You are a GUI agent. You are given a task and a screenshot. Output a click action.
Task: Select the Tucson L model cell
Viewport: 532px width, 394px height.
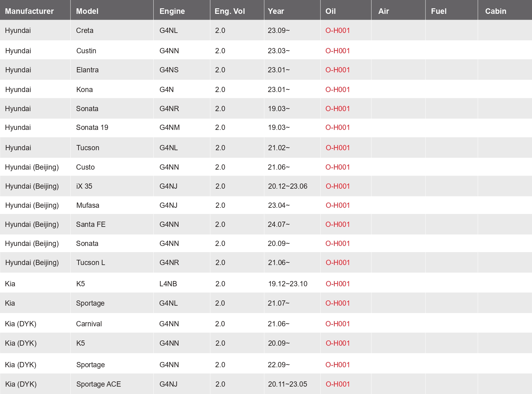click(x=91, y=263)
